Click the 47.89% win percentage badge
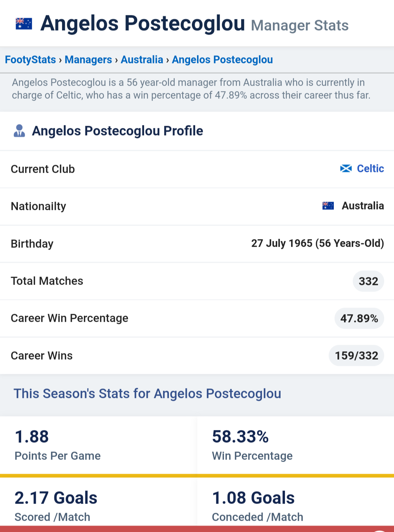The image size is (394, 532). tap(359, 318)
